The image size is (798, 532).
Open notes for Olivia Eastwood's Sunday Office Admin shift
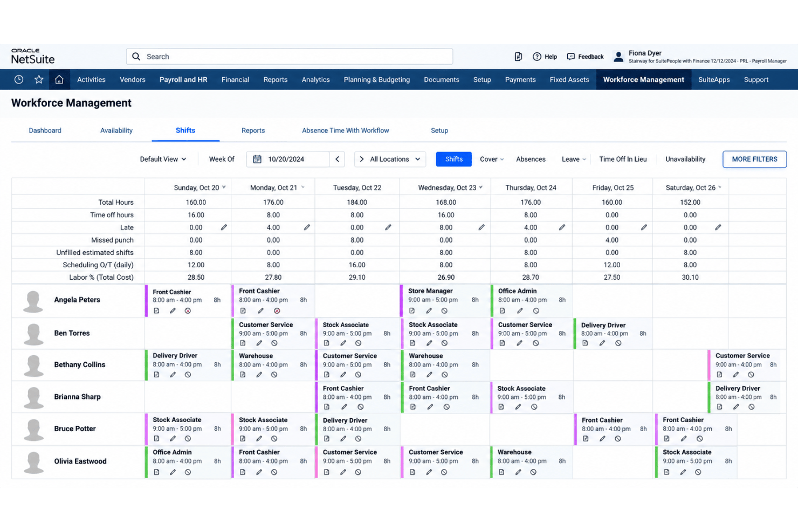click(156, 472)
